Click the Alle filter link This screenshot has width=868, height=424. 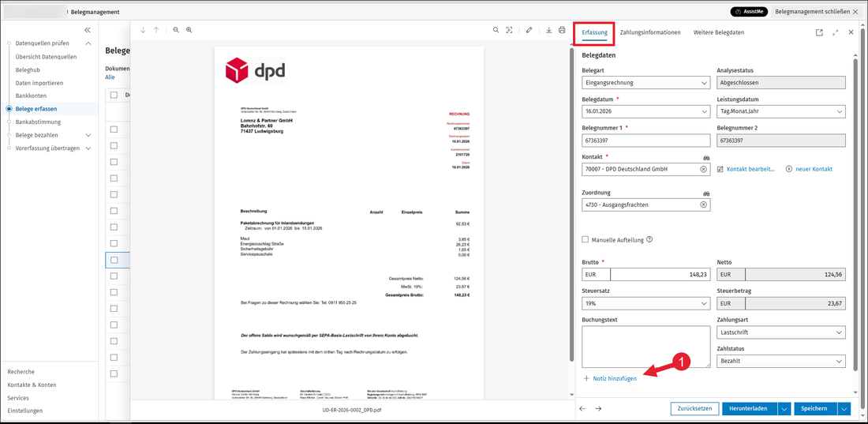[x=110, y=77]
